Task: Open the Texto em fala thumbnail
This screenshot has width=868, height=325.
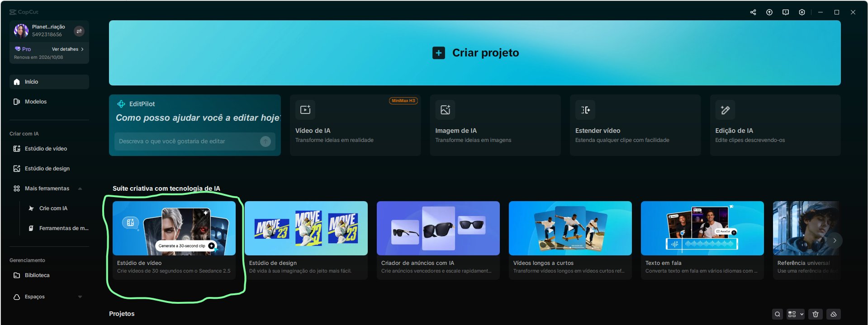Action: (702, 228)
